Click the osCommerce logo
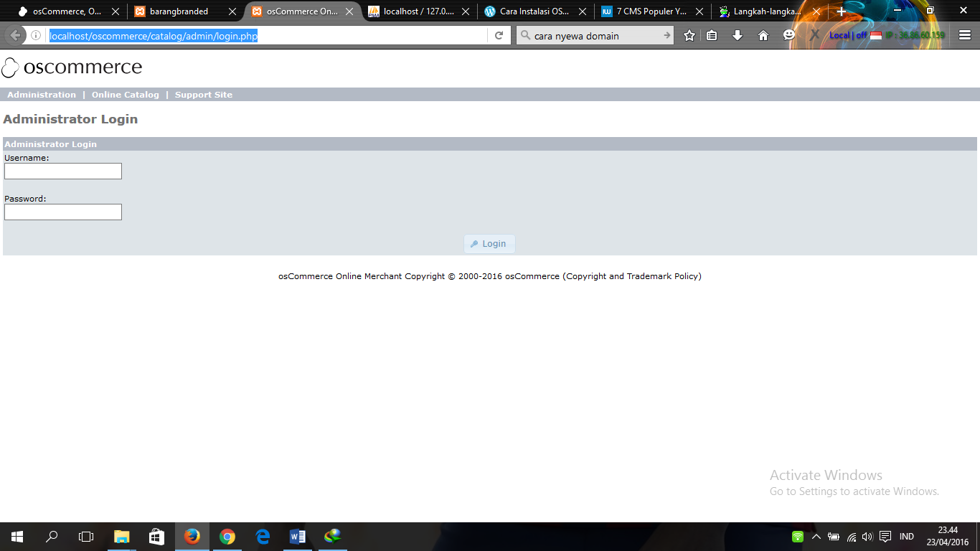 point(72,67)
